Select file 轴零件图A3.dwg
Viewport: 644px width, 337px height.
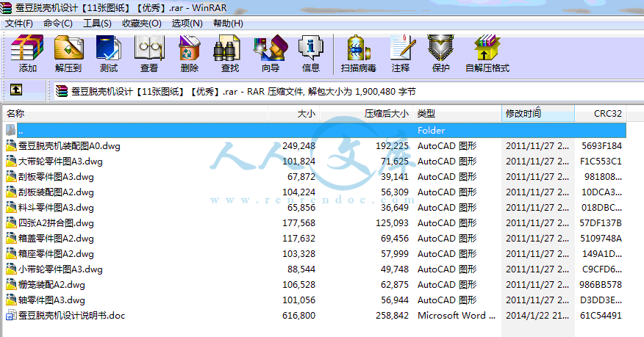click(51, 300)
